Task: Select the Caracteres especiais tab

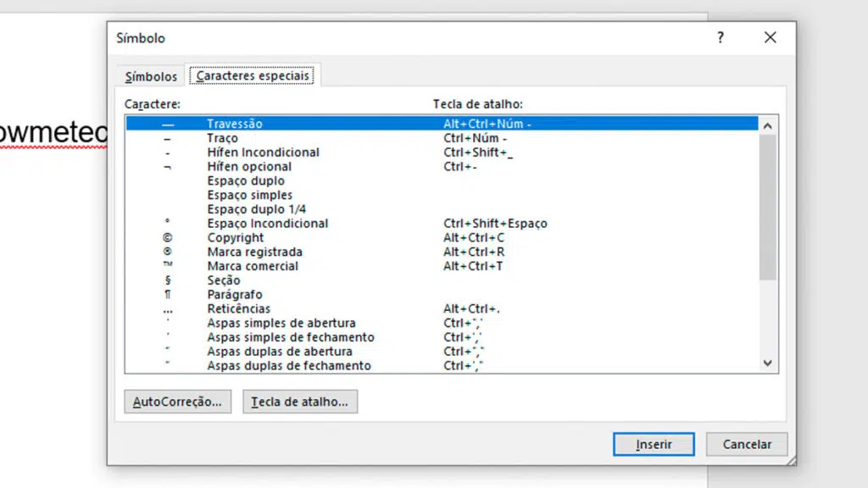Action: (x=253, y=75)
